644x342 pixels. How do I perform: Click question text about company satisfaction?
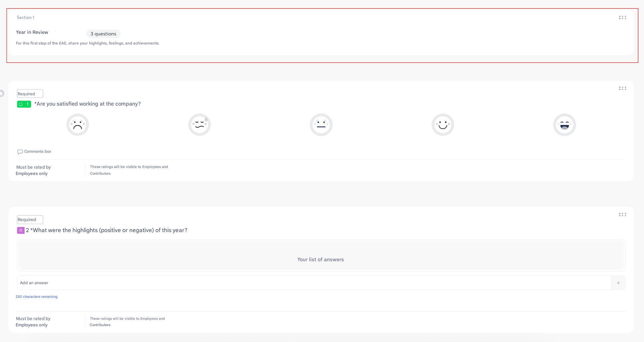(87, 104)
